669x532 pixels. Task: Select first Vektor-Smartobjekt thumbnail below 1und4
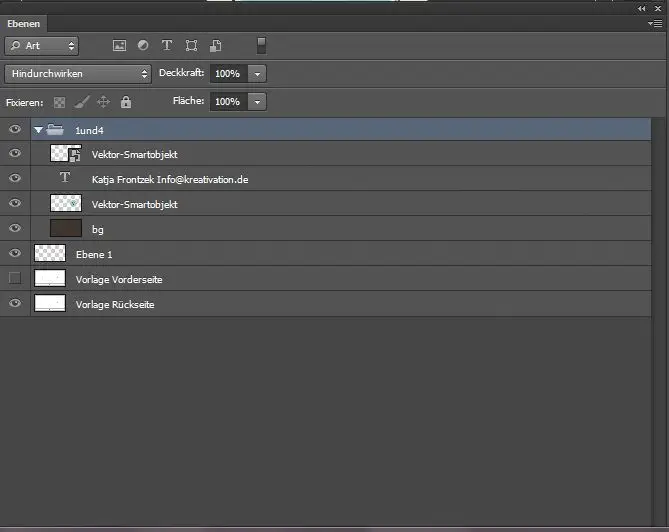pyautogui.click(x=66, y=153)
